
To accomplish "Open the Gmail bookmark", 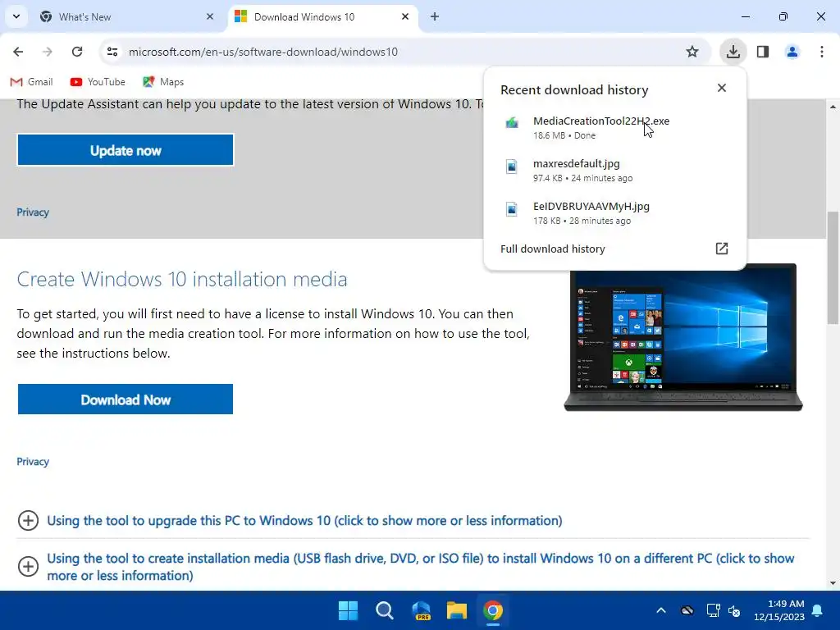I will click(x=32, y=82).
